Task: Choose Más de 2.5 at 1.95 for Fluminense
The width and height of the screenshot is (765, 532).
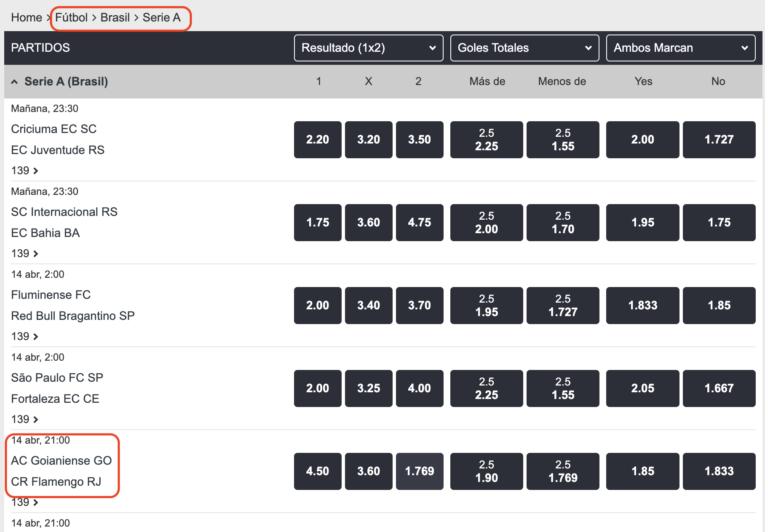Action: [x=487, y=306]
